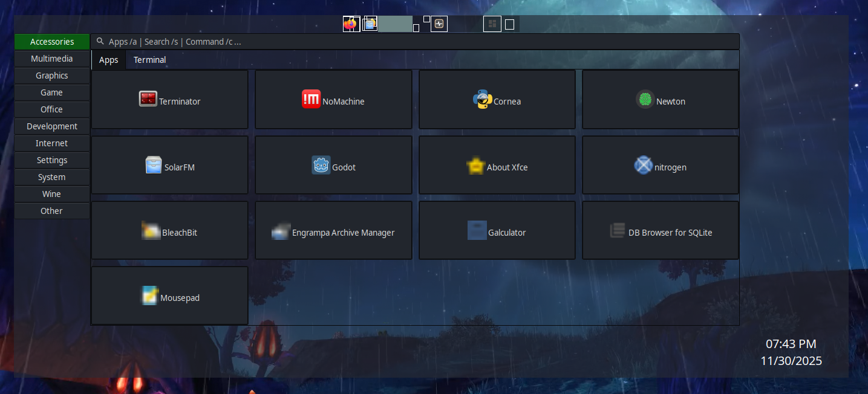
Task: Launch nitrogen wallpaper setter
Action: [x=660, y=164]
